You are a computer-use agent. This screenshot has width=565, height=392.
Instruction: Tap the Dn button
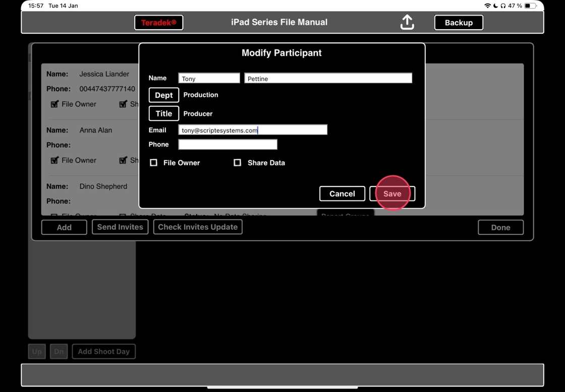click(x=59, y=351)
